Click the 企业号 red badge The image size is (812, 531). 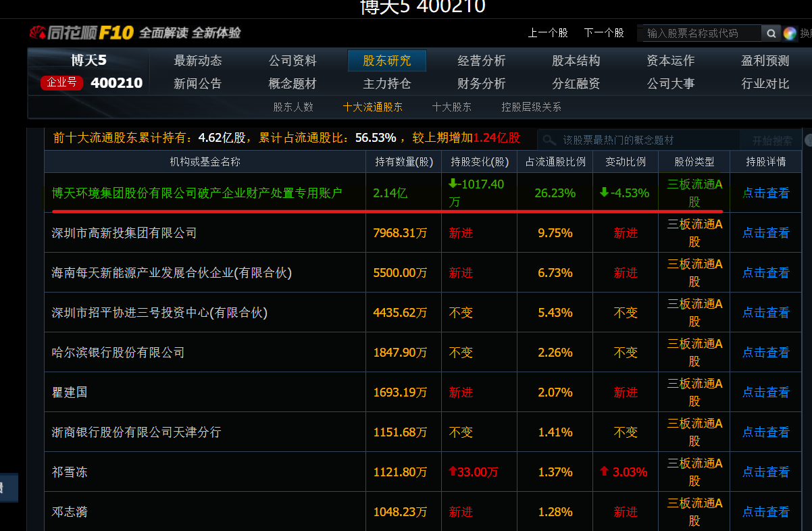pyautogui.click(x=62, y=83)
